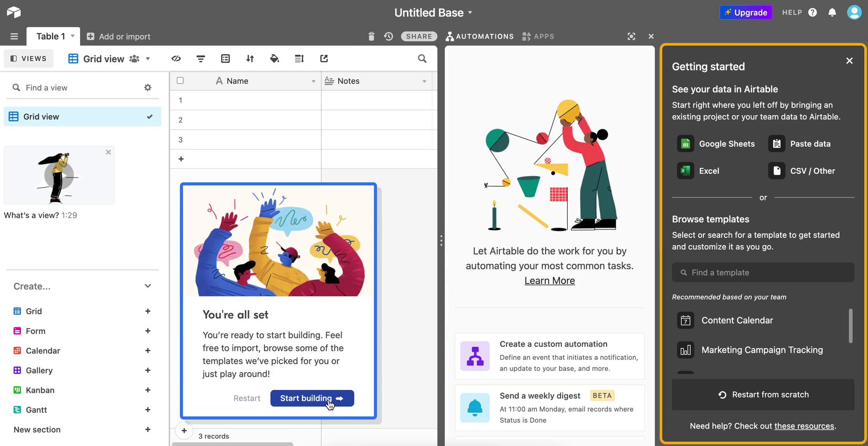Play the What's a view video thumbnail
868x446 pixels.
tap(59, 176)
